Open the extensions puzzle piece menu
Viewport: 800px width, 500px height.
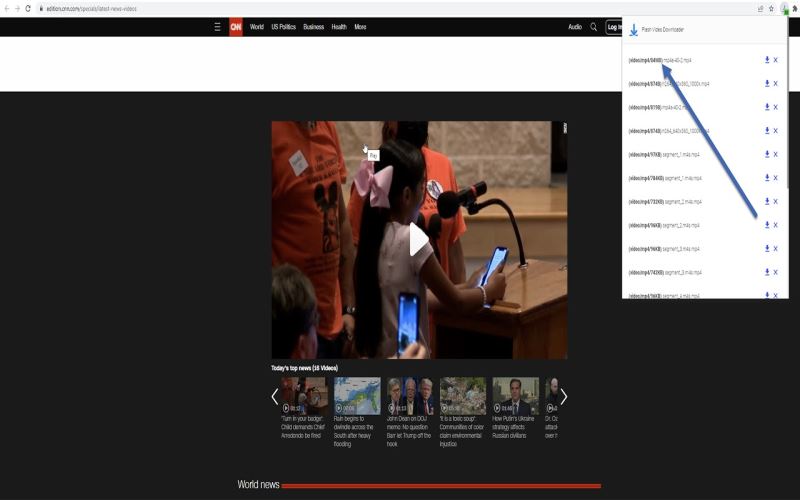tap(795, 9)
